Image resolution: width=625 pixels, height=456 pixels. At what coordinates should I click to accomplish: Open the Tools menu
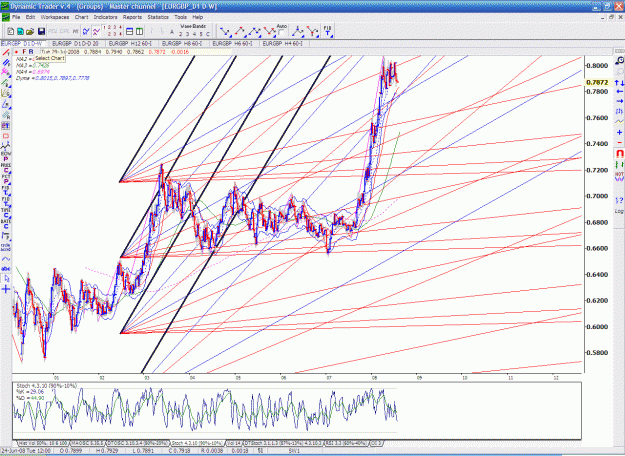[x=181, y=17]
